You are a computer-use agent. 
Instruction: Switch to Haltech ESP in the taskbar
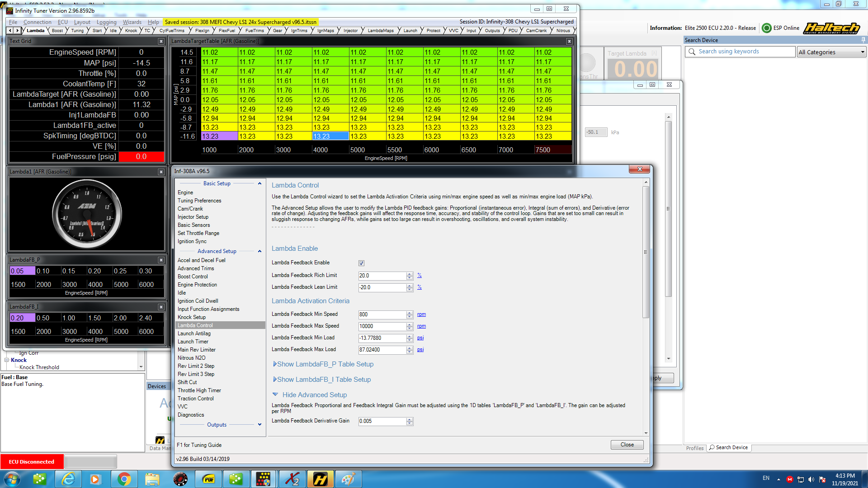320,479
